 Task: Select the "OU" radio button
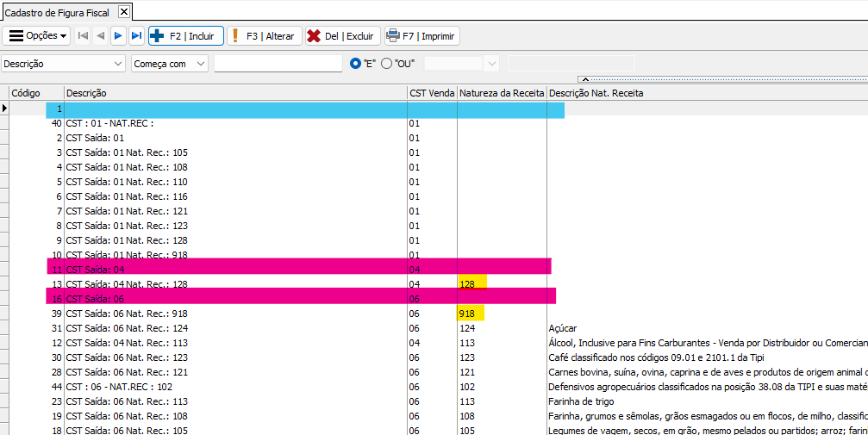coord(386,64)
